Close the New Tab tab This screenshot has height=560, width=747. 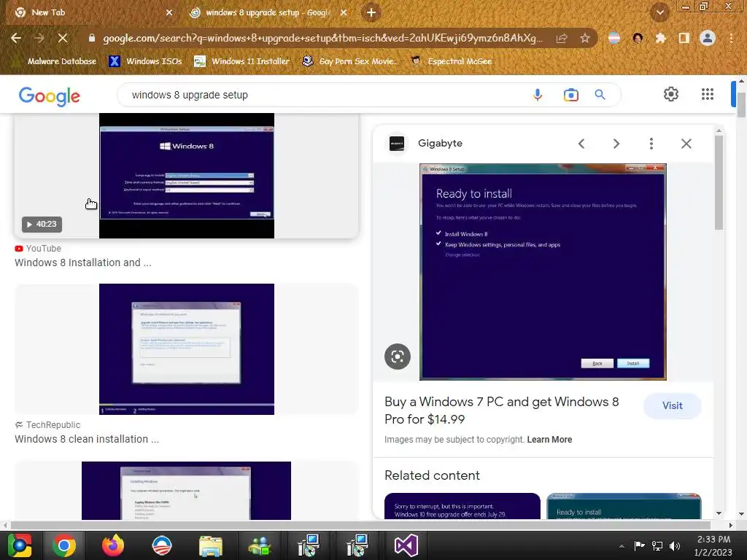tap(169, 13)
